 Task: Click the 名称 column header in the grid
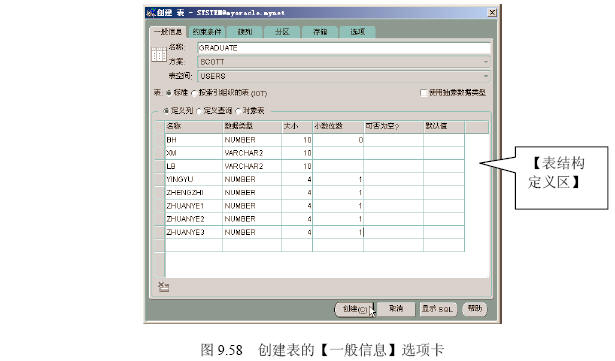click(194, 126)
